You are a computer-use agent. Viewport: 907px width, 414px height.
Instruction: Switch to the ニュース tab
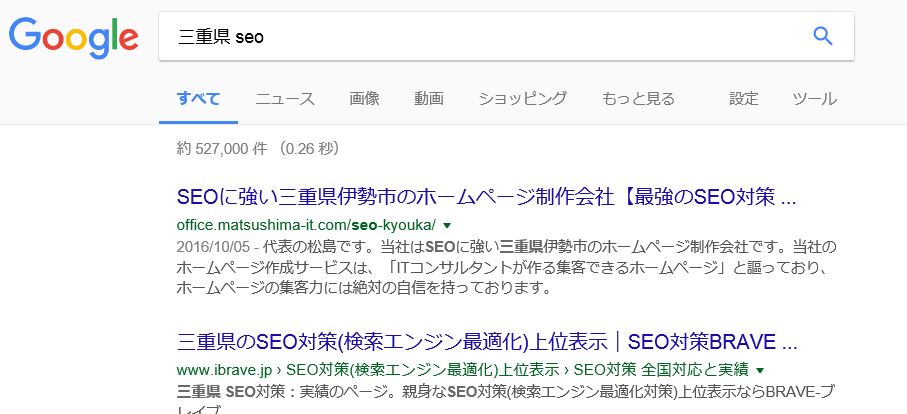pyautogui.click(x=285, y=99)
